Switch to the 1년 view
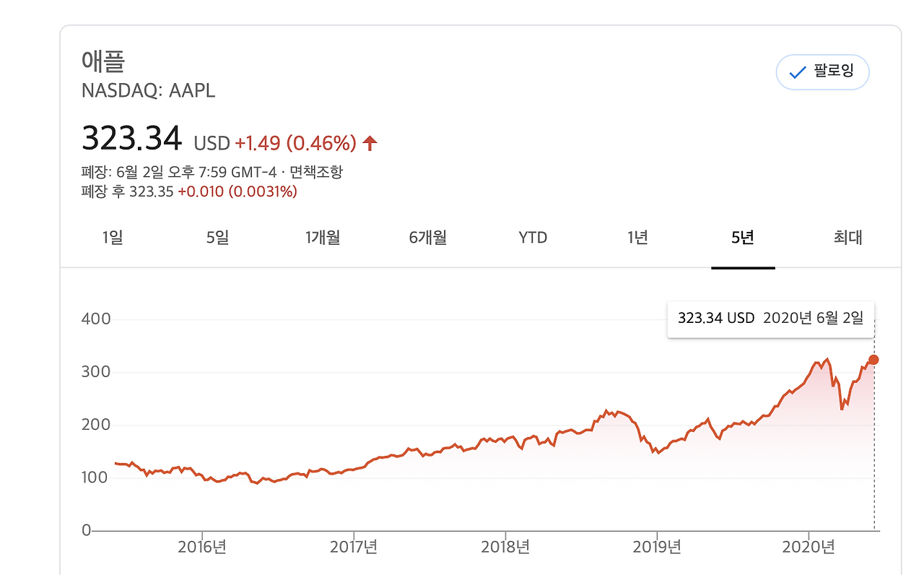The image size is (924, 575). click(x=637, y=237)
